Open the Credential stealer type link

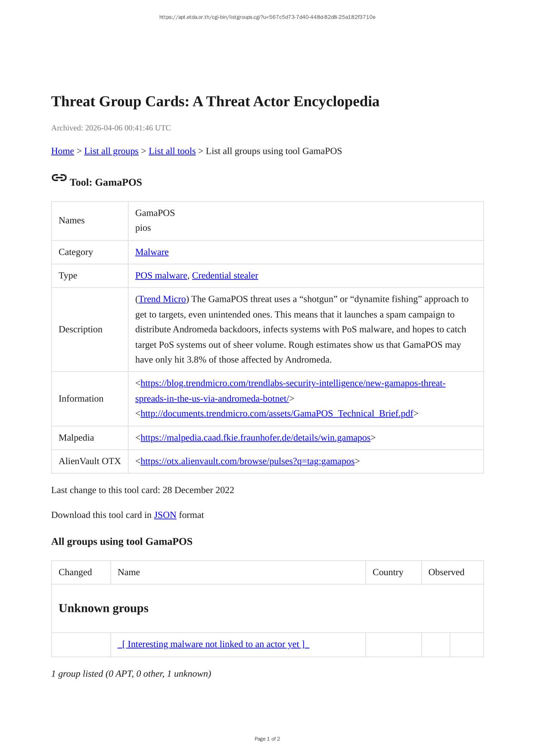click(225, 276)
